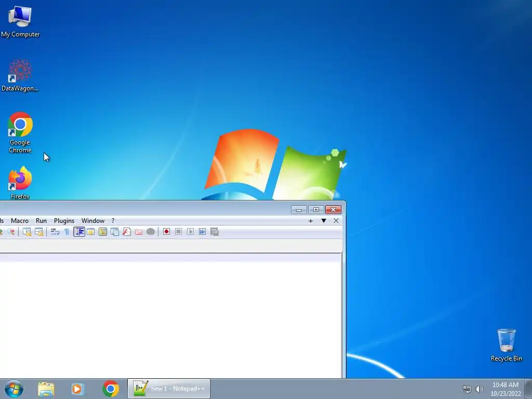Open the down-triangle dropdown on menu bar
This screenshot has height=399, width=532.
[x=324, y=221]
